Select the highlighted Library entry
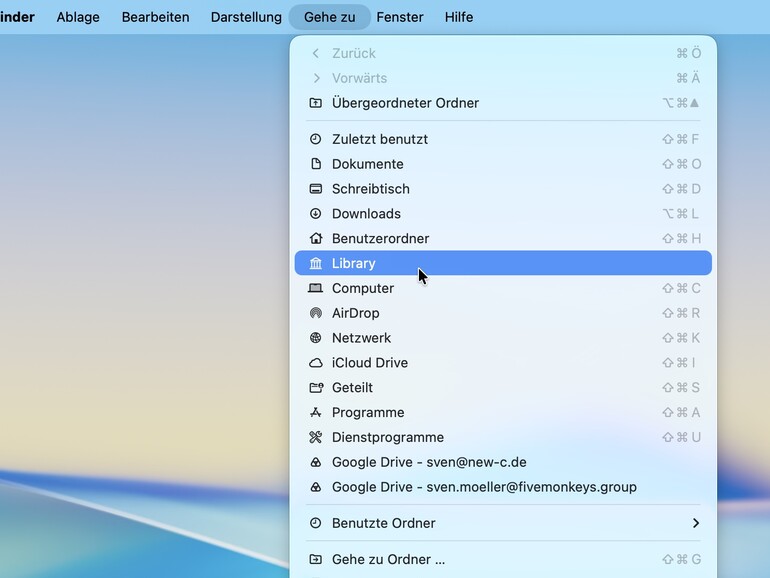 [503, 263]
